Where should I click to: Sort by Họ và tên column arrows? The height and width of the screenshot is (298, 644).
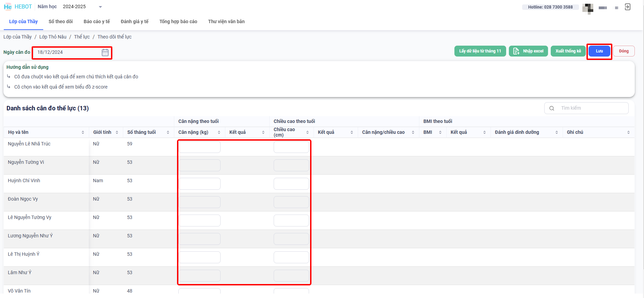(83, 132)
